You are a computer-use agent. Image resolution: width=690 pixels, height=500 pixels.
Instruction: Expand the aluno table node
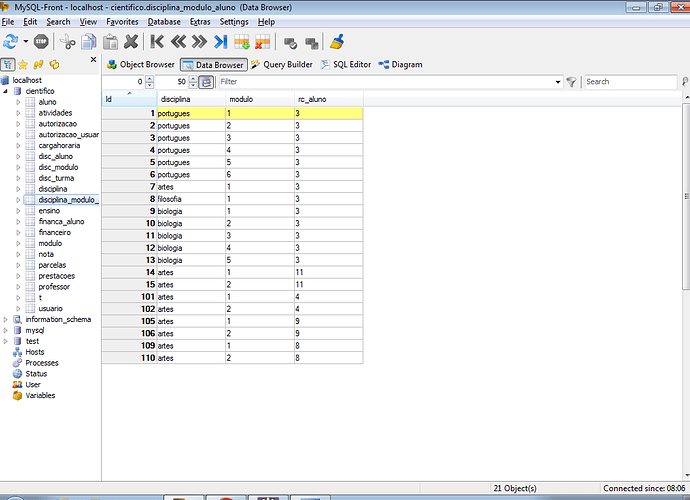(x=18, y=102)
